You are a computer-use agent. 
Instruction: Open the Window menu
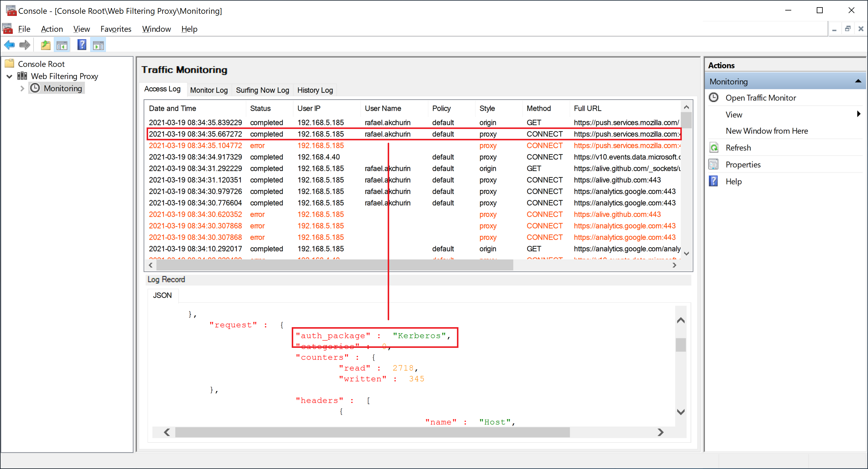(x=156, y=29)
